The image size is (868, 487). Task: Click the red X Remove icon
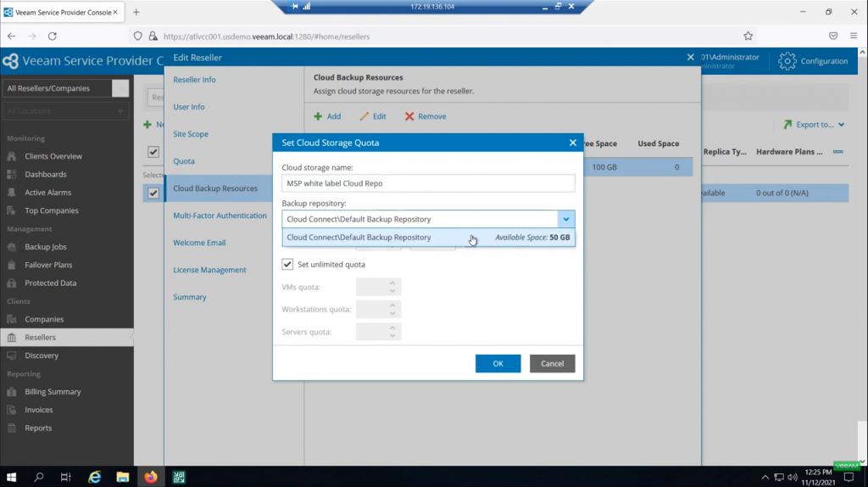409,116
